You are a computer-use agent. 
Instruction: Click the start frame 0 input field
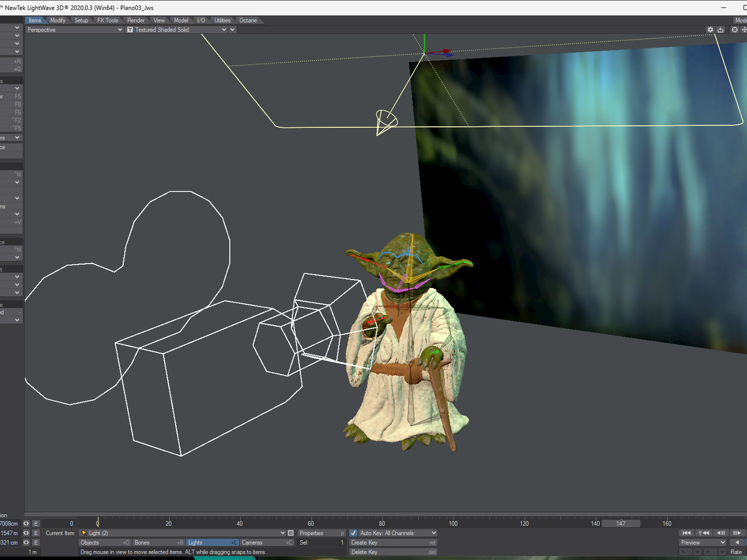[x=59, y=524]
